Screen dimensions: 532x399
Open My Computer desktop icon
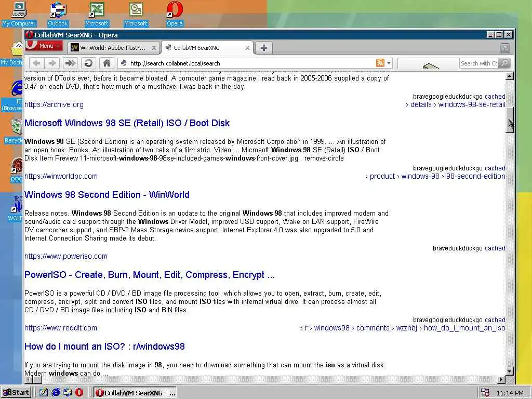coord(19,14)
